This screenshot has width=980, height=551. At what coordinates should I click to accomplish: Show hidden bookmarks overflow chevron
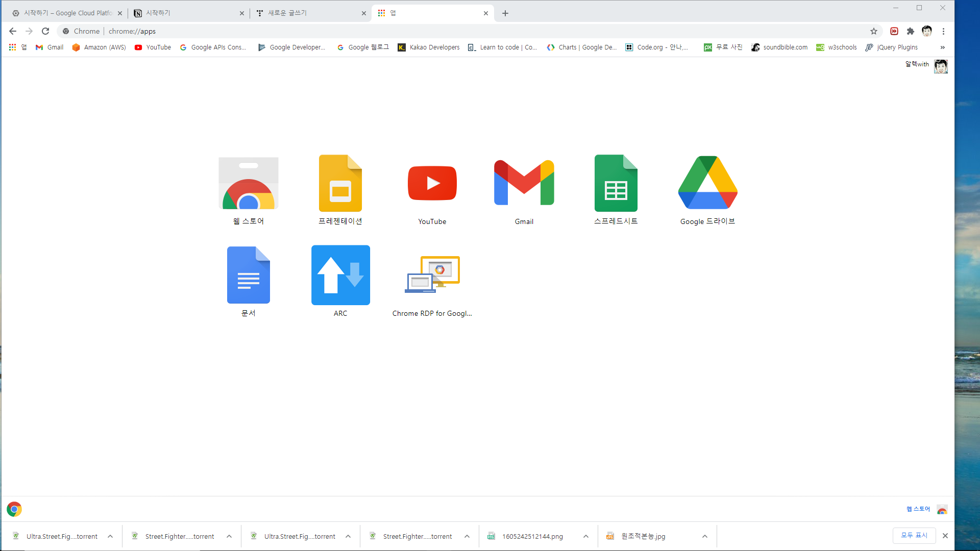[x=943, y=47]
